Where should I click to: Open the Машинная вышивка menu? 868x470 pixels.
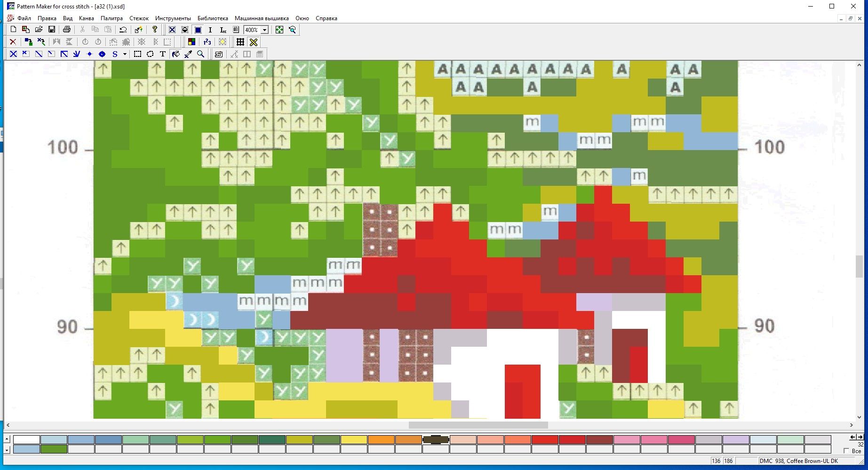262,18
